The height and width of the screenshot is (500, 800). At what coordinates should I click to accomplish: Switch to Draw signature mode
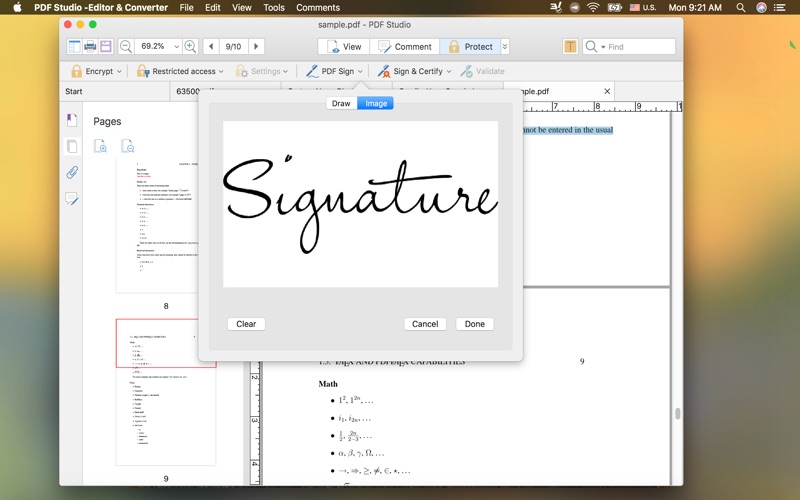(x=341, y=103)
